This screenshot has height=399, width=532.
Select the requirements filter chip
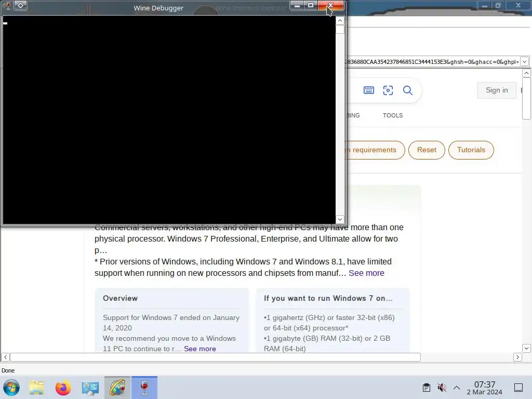tap(374, 150)
